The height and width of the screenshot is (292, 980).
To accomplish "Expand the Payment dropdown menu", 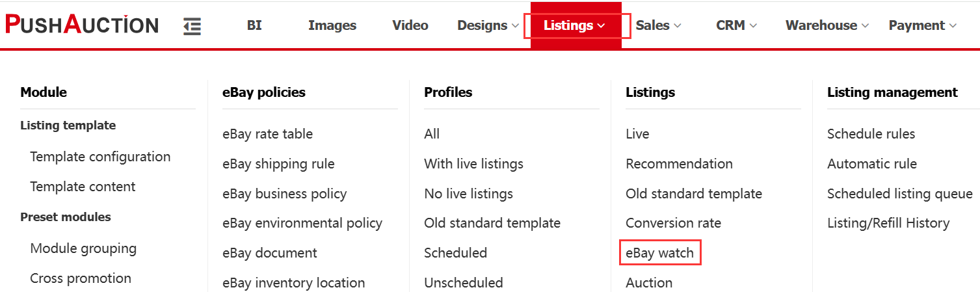I will tap(922, 25).
